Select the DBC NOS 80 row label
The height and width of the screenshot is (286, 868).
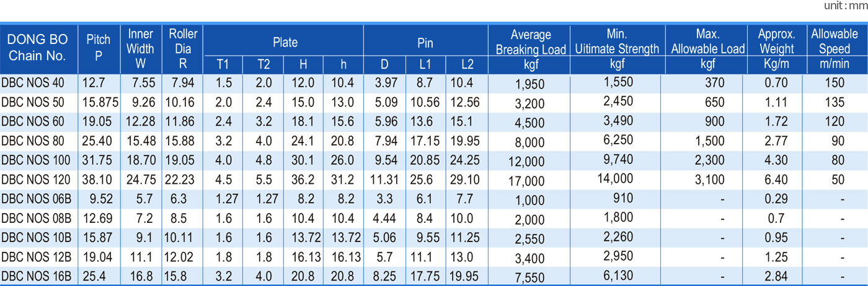[32, 141]
